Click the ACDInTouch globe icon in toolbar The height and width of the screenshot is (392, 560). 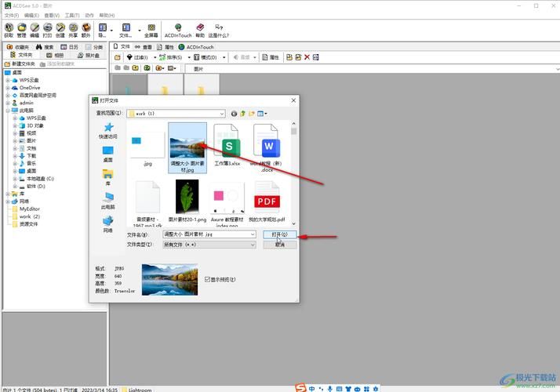point(178,28)
